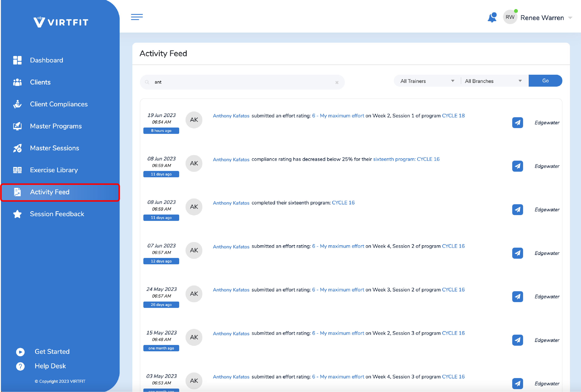Click send icon for 03 May 2023 entry

click(517, 383)
